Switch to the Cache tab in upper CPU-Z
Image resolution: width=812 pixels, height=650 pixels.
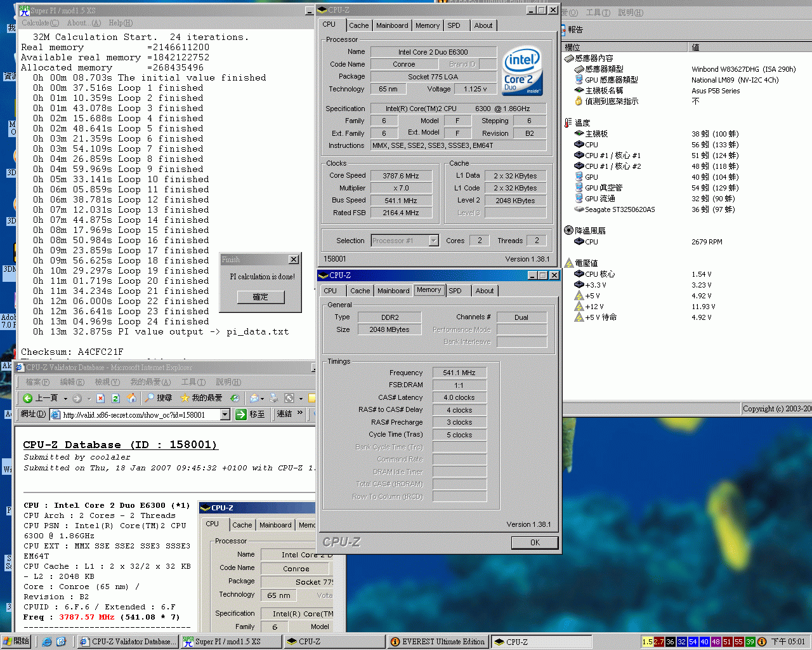[x=358, y=25]
